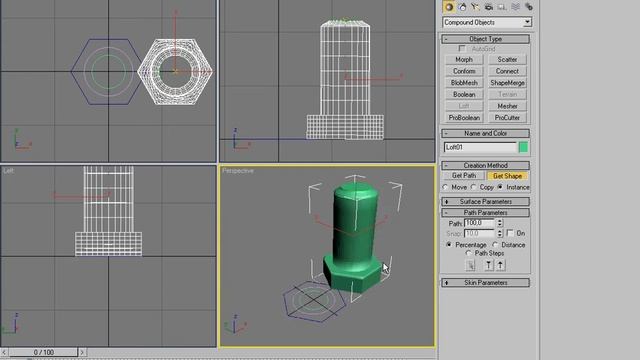640x360 pixels.
Task: Select the Systems category icon
Action: coord(529,7)
